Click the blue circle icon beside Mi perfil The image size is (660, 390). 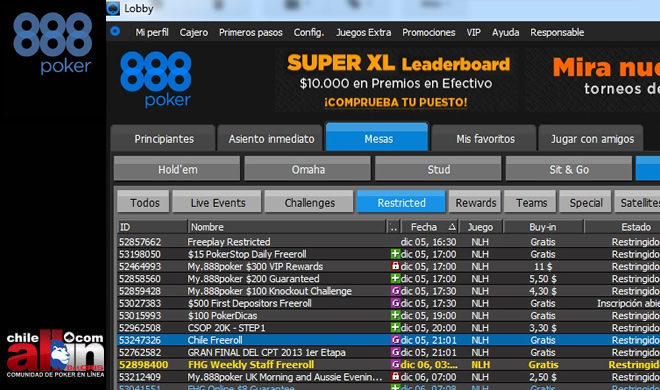click(x=115, y=31)
